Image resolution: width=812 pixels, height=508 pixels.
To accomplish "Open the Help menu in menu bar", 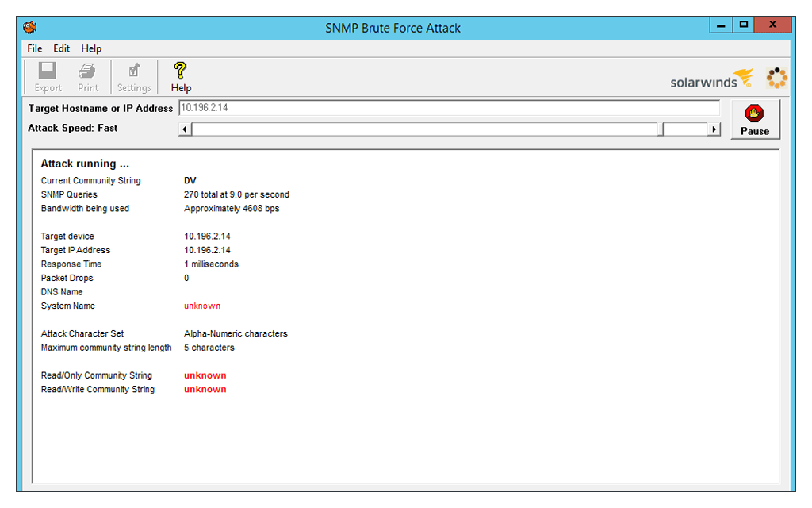I will pyautogui.click(x=91, y=48).
